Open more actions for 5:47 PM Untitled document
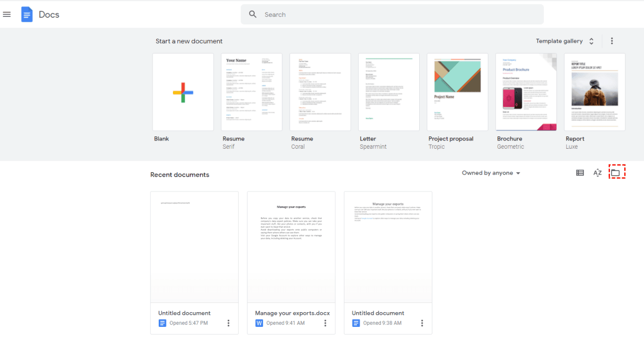Screen dimensions: 644x361 pos(228,323)
